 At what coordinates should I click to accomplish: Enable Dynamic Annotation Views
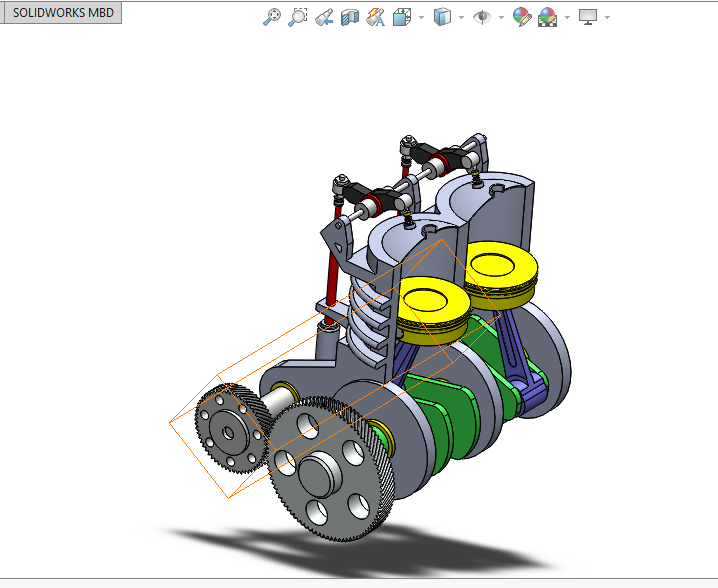pos(376,17)
